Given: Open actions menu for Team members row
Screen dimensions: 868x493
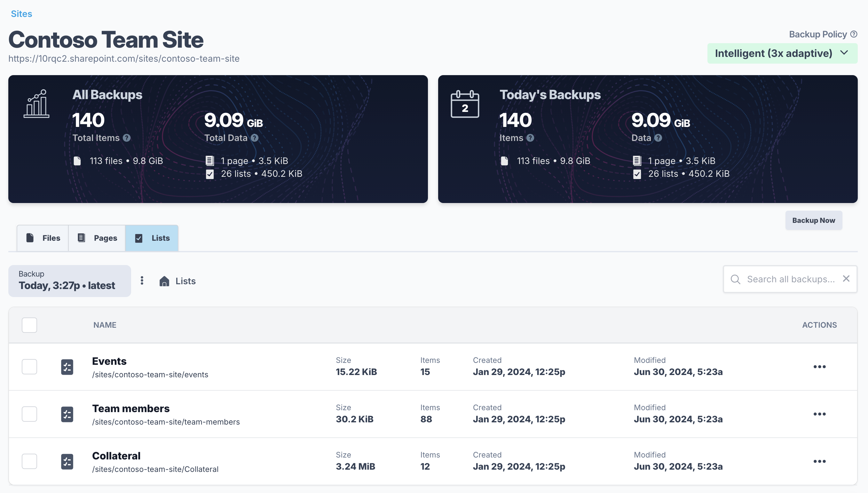Looking at the screenshot, I should point(820,414).
